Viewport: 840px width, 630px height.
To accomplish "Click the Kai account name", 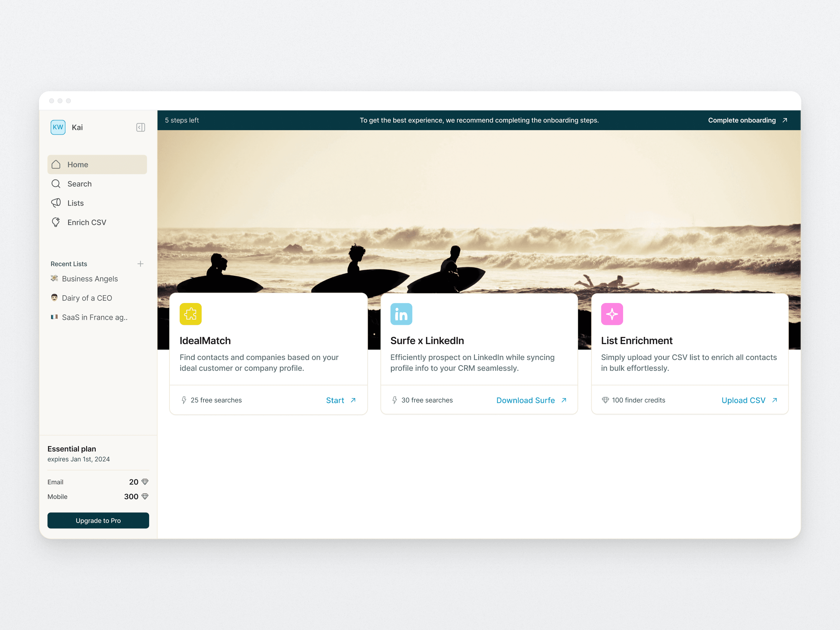I will click(x=77, y=127).
